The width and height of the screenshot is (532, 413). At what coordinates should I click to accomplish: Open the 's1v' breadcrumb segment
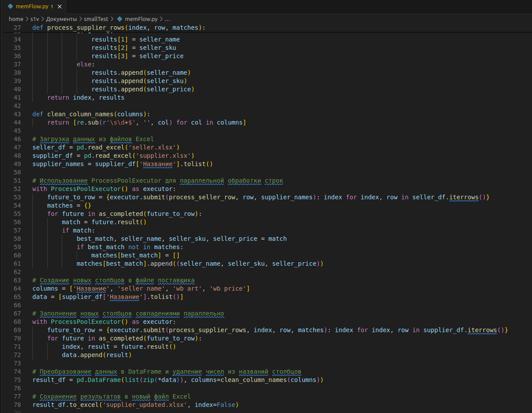click(x=35, y=19)
